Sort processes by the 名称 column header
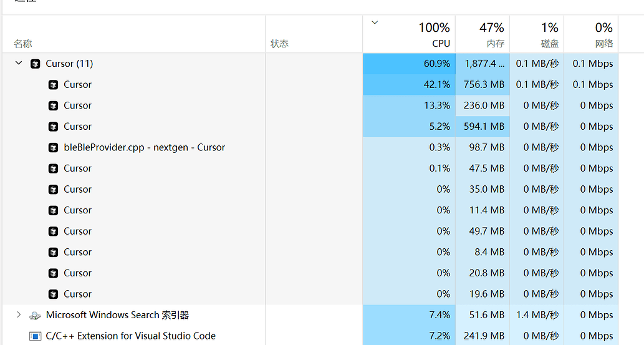The height and width of the screenshot is (345, 644). coord(134,34)
